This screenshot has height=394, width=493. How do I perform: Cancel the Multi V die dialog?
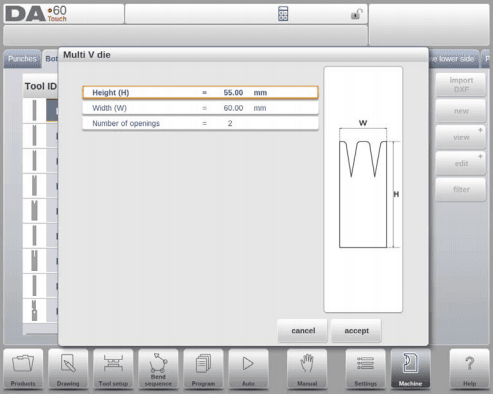point(303,331)
